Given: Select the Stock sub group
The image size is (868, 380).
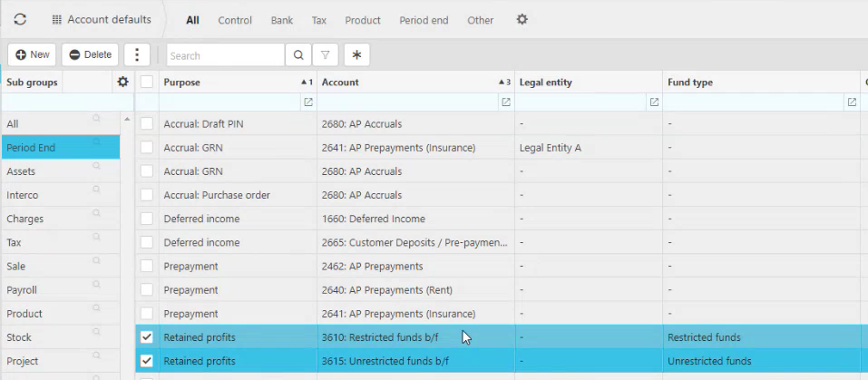Looking at the screenshot, I should pyautogui.click(x=61, y=337).
